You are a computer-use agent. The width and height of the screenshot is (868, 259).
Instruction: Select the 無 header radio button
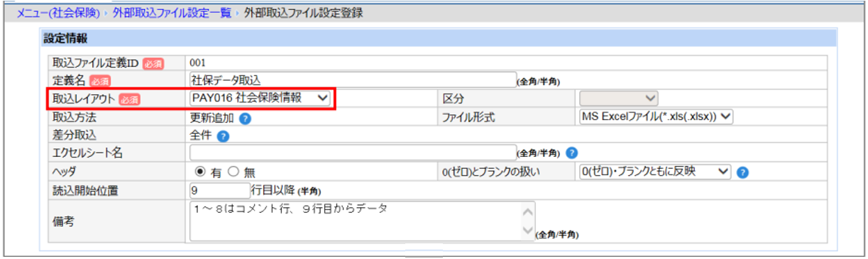point(234,172)
